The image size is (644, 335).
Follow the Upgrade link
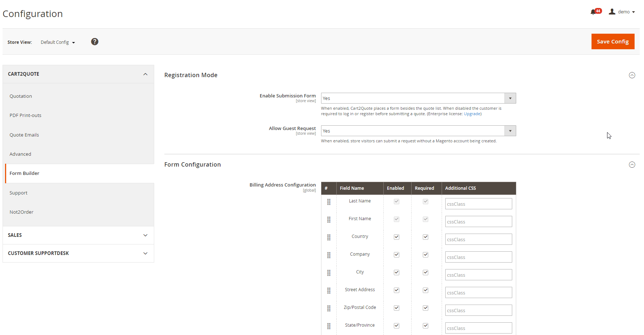coord(472,114)
